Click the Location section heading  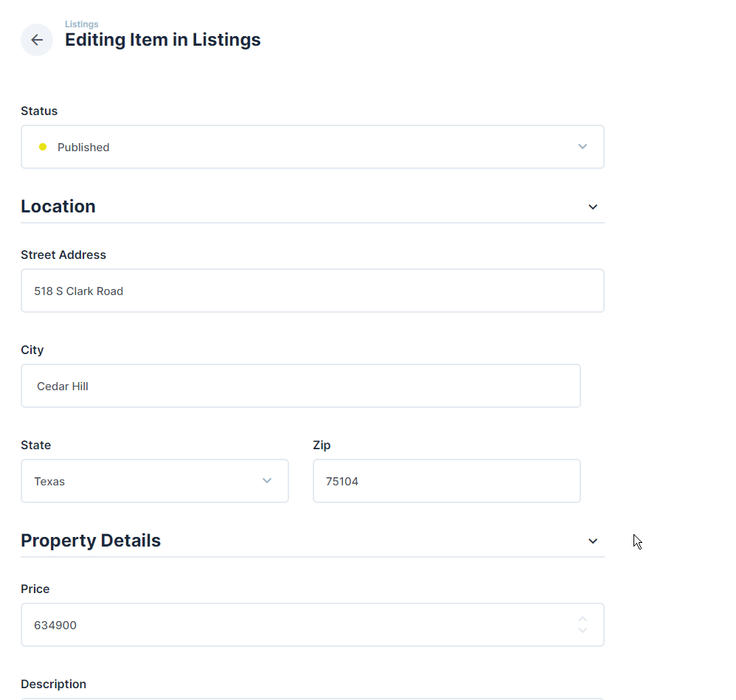58,207
